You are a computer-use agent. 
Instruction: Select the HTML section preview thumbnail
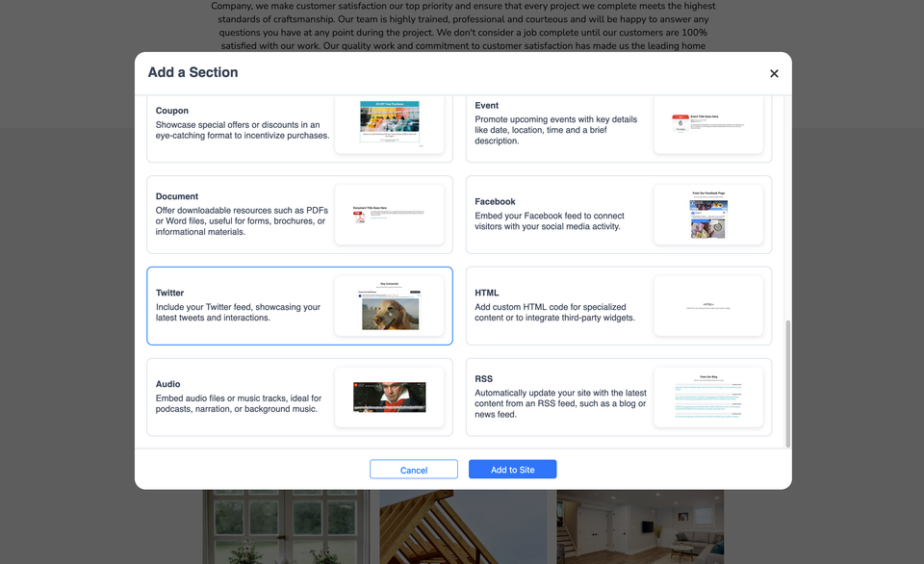coord(708,306)
